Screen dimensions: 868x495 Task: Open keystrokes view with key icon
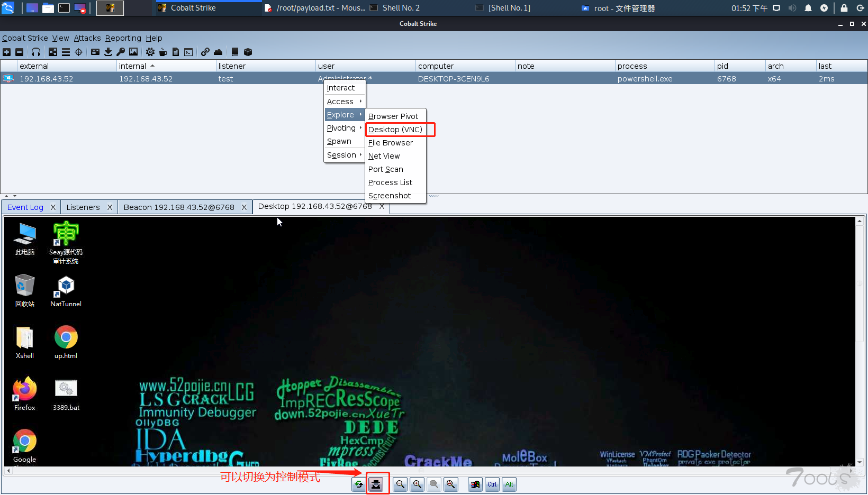tap(121, 52)
